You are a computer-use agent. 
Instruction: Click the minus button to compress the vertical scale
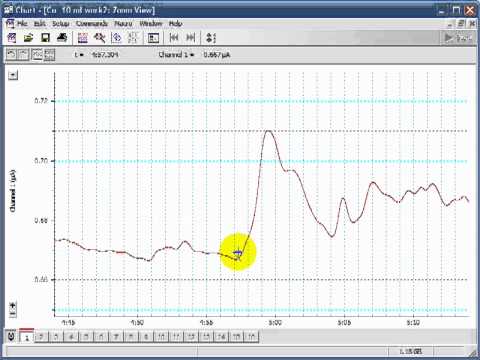click(x=13, y=313)
